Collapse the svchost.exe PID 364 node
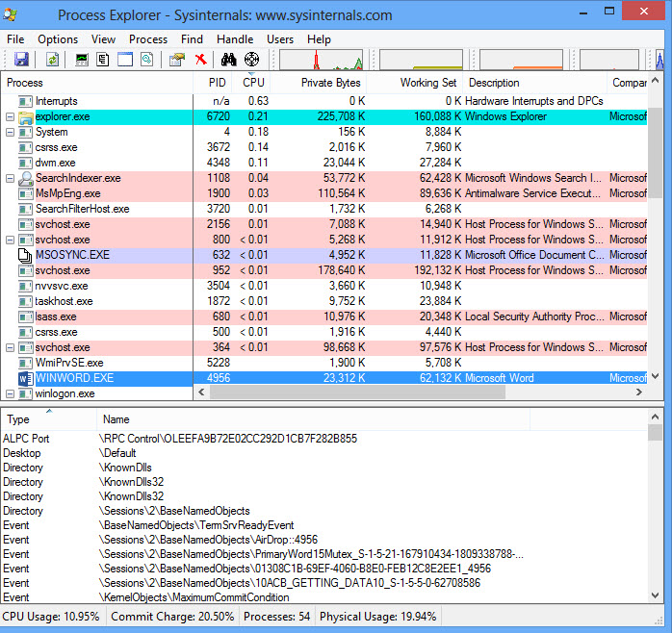Screen dimensions: 672x633 tap(10, 348)
